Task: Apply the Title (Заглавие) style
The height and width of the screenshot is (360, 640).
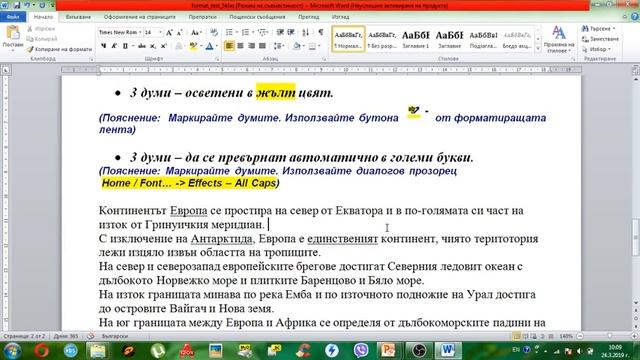Action: [449, 39]
